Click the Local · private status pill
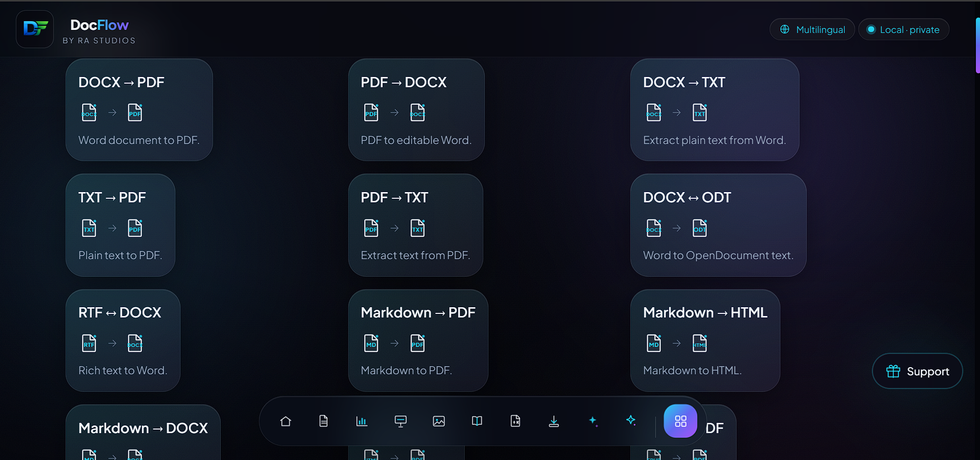 [x=904, y=29]
